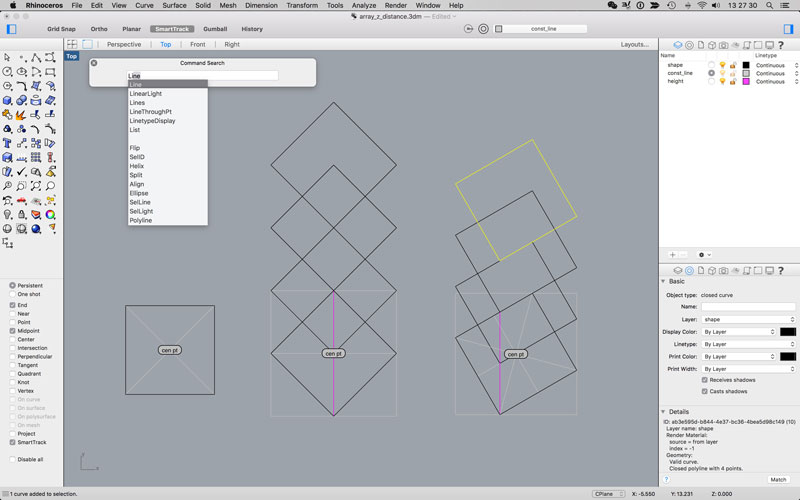Toggle the Gumball button
The image size is (800, 500).
pyautogui.click(x=215, y=29)
